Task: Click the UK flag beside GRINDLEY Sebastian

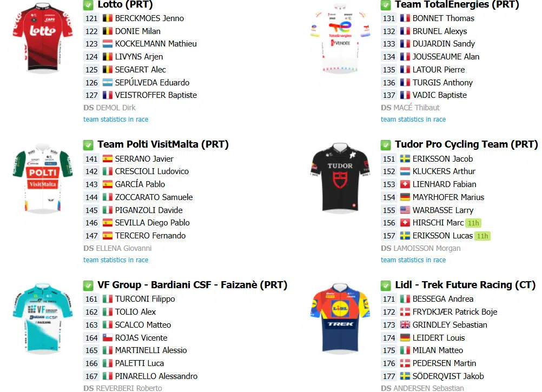Action: point(405,324)
